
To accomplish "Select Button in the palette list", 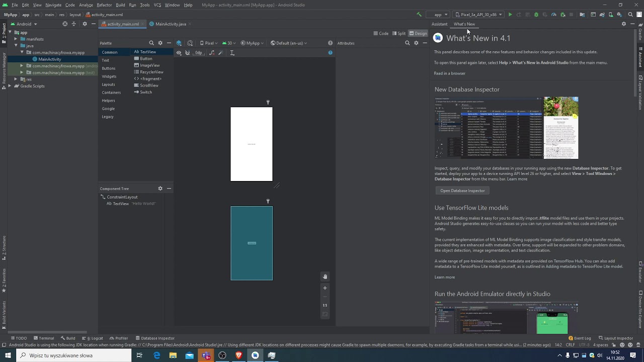I will click(146, 59).
